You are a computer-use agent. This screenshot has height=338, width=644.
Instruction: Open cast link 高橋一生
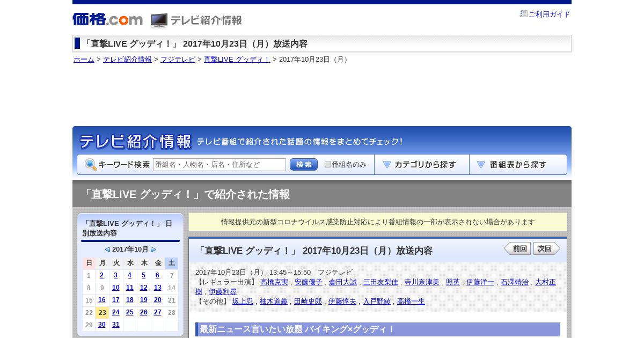[411, 302]
